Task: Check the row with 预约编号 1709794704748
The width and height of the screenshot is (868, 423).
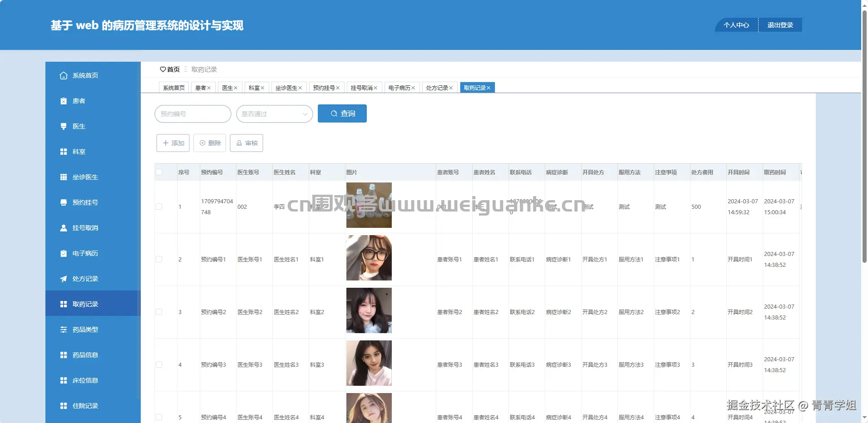Action: 159,207
